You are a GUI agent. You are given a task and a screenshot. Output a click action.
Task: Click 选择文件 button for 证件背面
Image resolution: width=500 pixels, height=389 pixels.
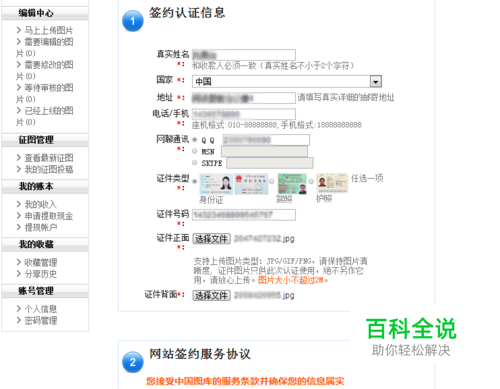coord(211,295)
